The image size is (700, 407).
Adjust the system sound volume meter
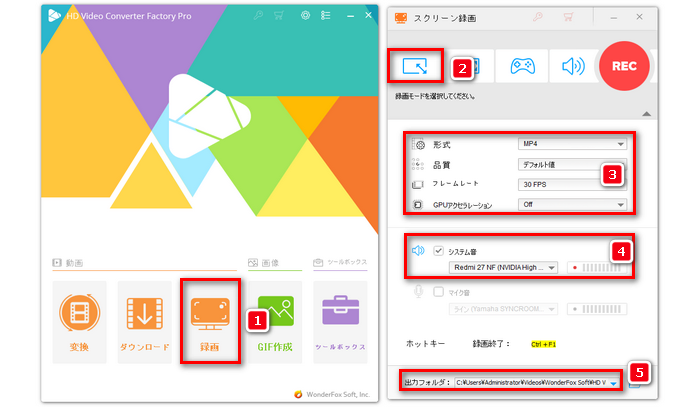pyautogui.click(x=597, y=268)
